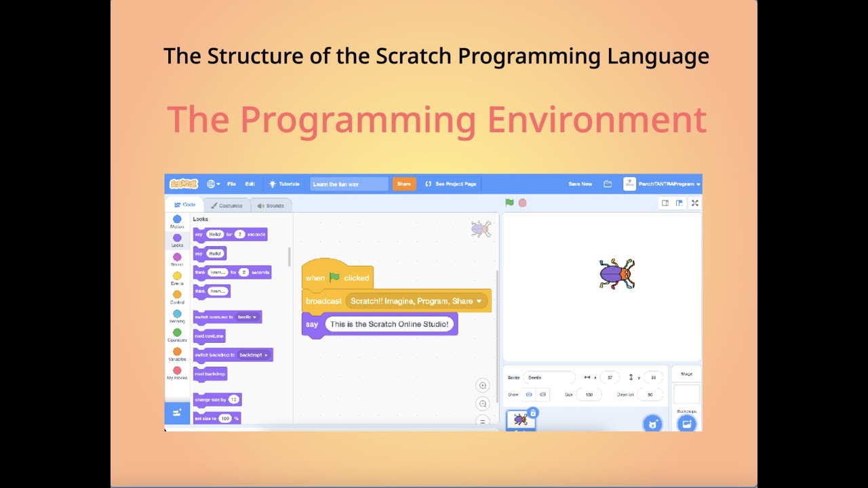868x488 pixels.
Task: Open the Add Extension button
Action: 177,413
